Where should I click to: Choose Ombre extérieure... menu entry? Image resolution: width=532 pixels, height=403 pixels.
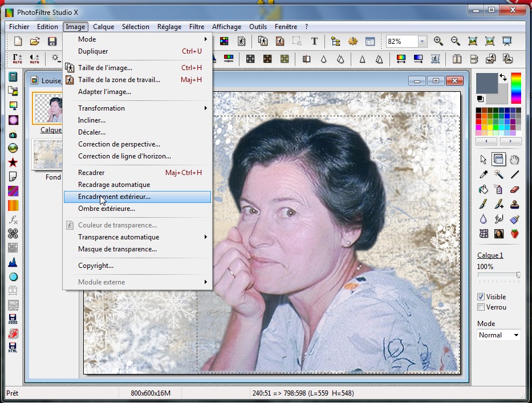click(137, 209)
